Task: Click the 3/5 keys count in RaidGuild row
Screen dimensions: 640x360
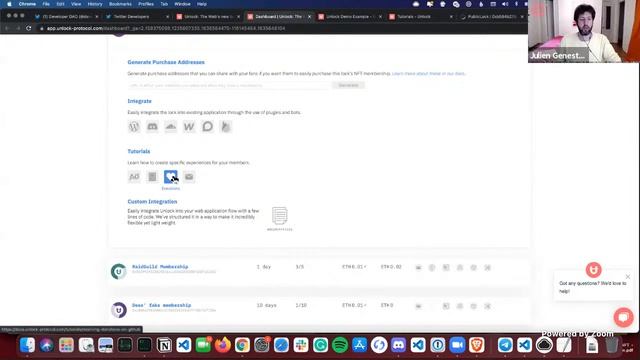Action: click(x=300, y=267)
